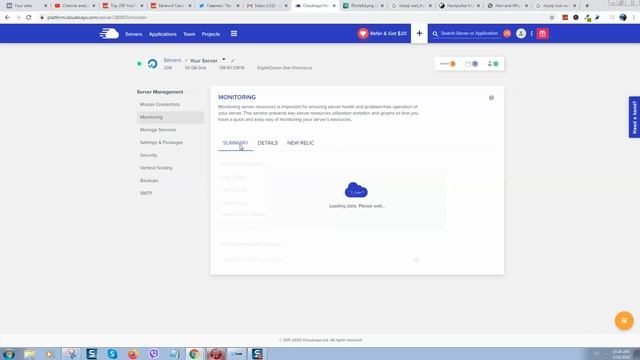The height and width of the screenshot is (360, 640).
Task: Click the address bar URL
Action: [x=97, y=18]
